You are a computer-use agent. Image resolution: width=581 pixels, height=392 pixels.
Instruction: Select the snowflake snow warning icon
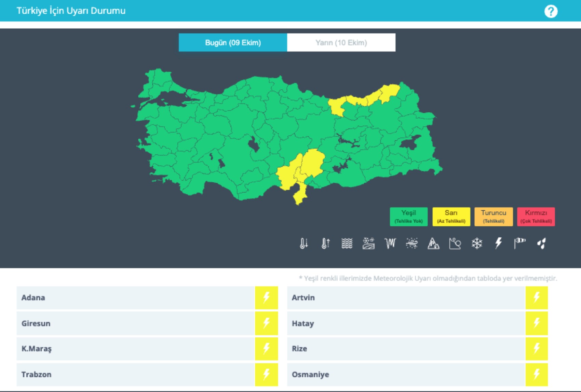tap(477, 243)
